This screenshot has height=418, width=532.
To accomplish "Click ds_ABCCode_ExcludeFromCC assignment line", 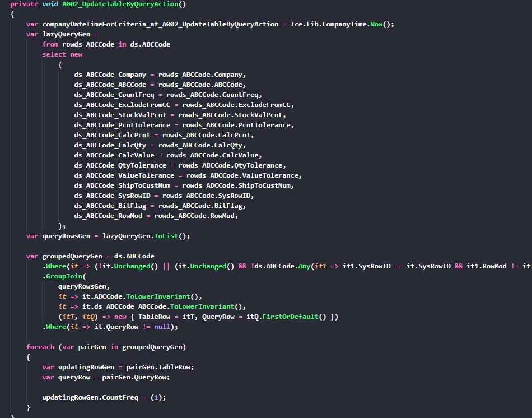I will pyautogui.click(x=184, y=105).
